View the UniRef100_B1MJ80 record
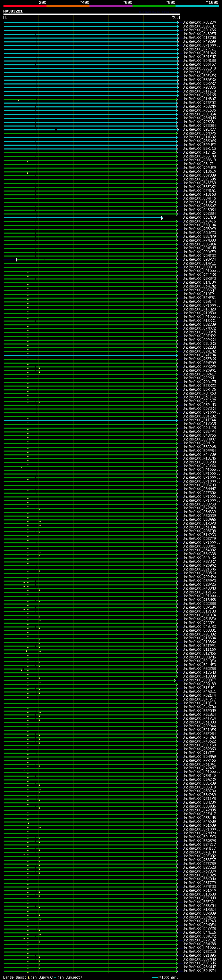 coord(199,283)
